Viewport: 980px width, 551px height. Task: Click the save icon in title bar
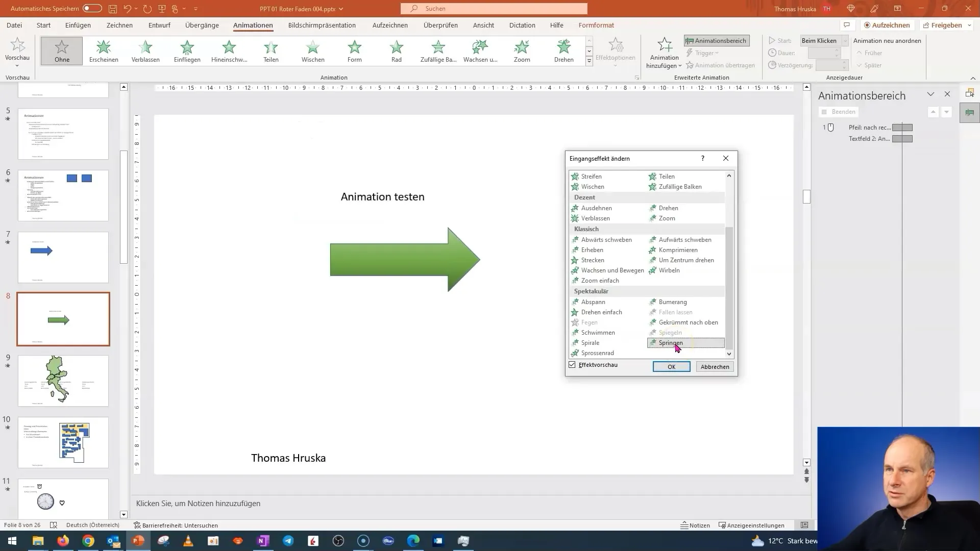(x=113, y=9)
